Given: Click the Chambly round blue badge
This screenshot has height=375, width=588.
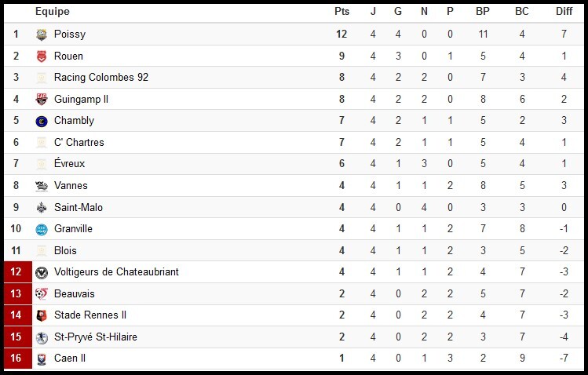Looking at the screenshot, I should pos(42,121).
